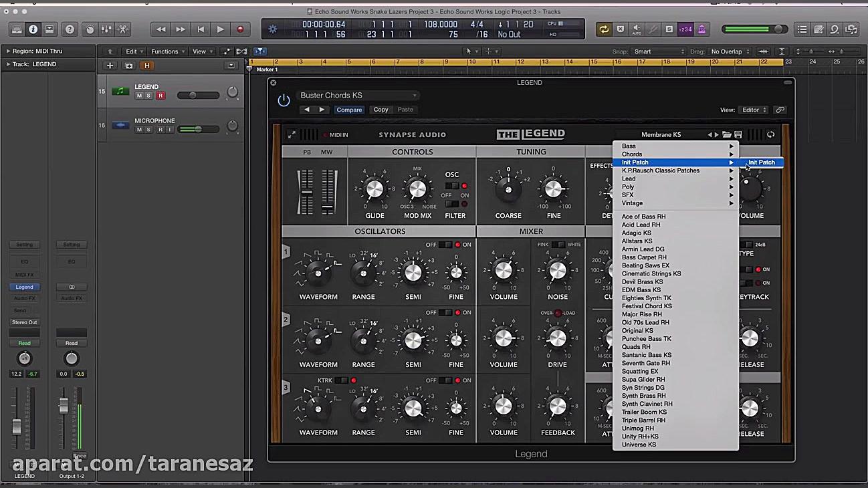This screenshot has height=488, width=868.
Task: Click the Rewind transport button
Action: pos(160,29)
